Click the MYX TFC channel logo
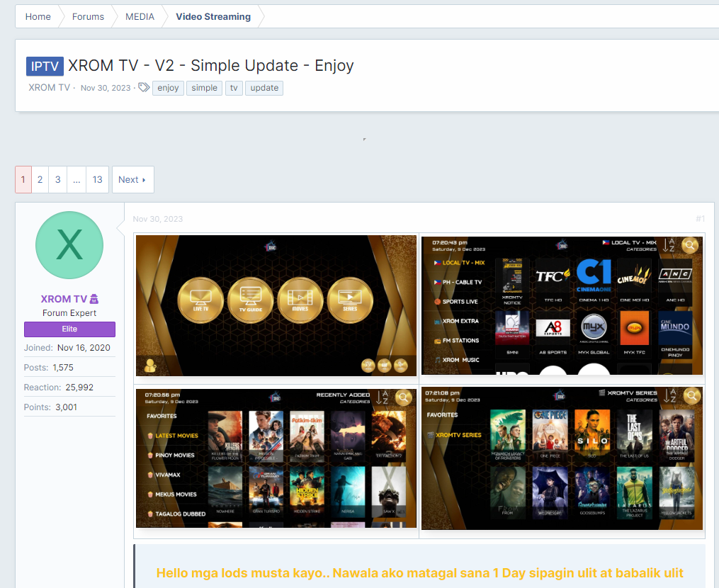Image resolution: width=719 pixels, height=588 pixels. 634,329
